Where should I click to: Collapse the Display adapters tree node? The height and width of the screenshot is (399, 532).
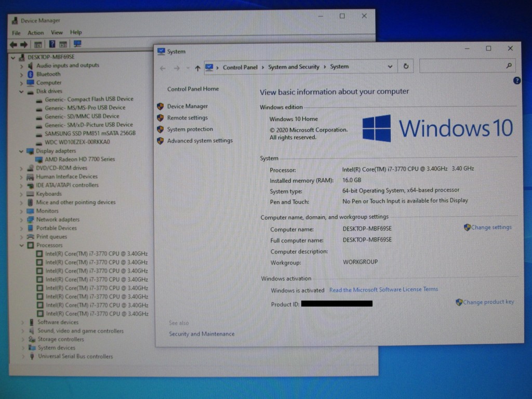point(21,151)
